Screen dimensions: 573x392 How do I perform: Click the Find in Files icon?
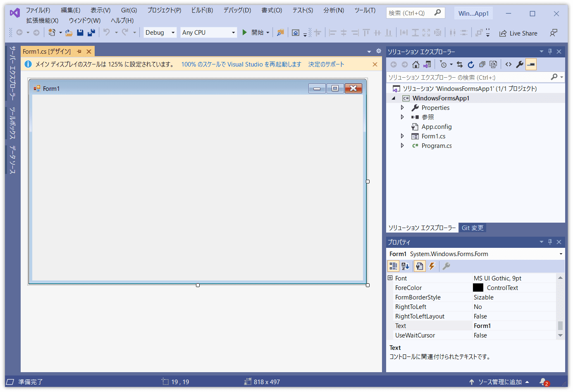[280, 32]
